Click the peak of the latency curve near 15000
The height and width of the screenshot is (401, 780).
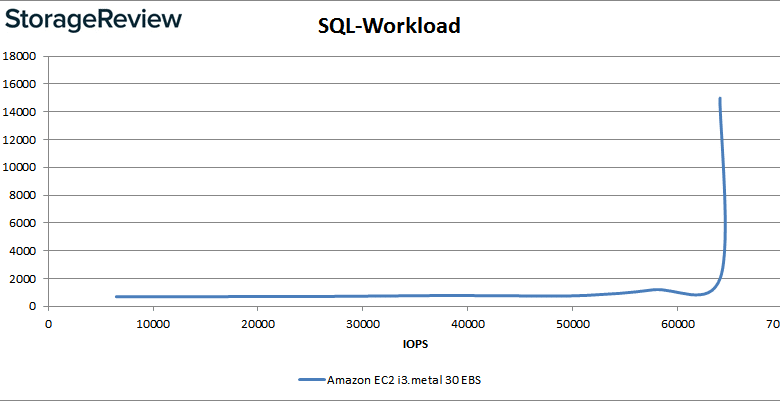pyautogui.click(x=720, y=99)
